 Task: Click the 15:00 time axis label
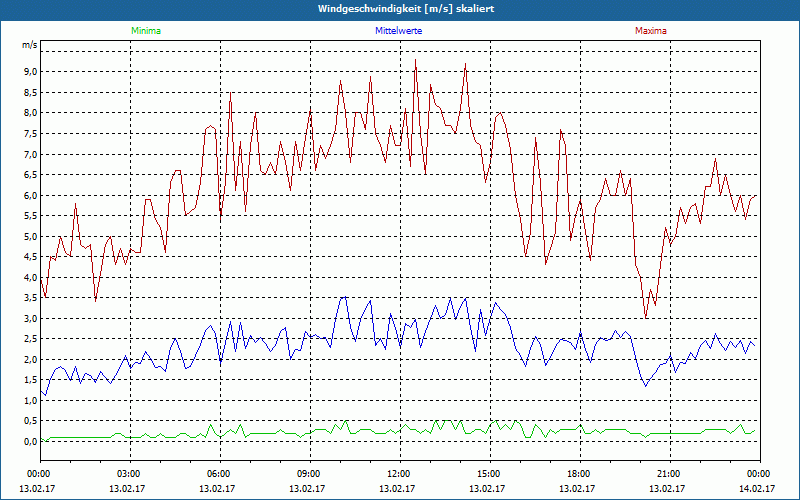pyautogui.click(x=488, y=474)
